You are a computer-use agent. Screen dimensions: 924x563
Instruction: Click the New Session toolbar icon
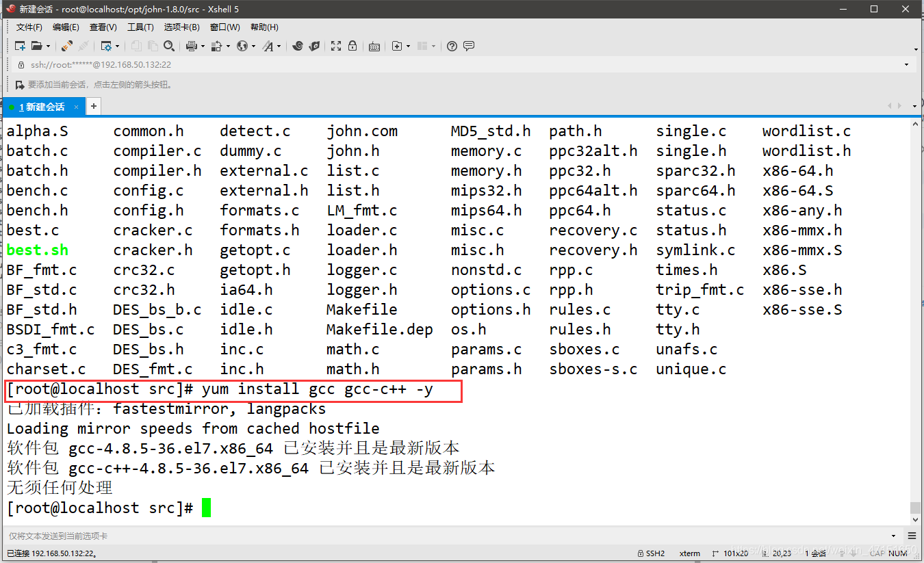(x=20, y=46)
